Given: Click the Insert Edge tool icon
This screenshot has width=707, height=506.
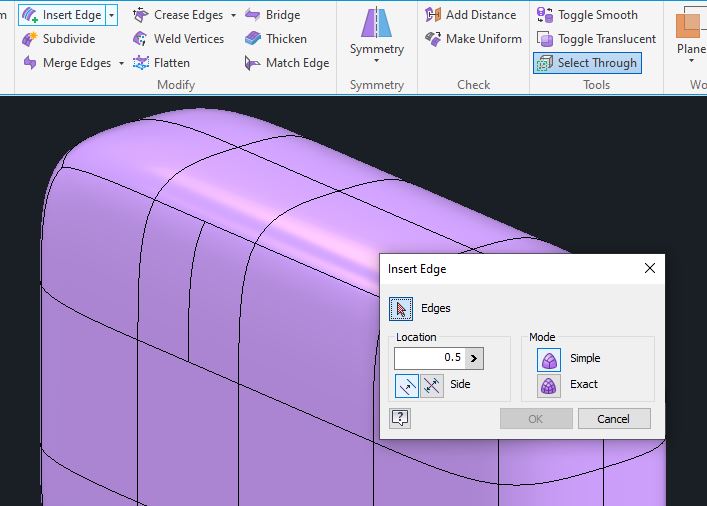Looking at the screenshot, I should tap(30, 15).
